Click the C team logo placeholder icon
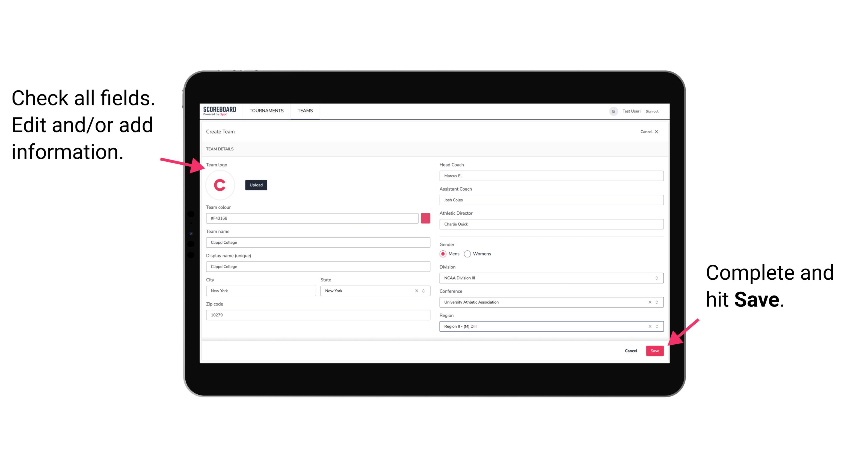The width and height of the screenshot is (868, 467). (221, 185)
